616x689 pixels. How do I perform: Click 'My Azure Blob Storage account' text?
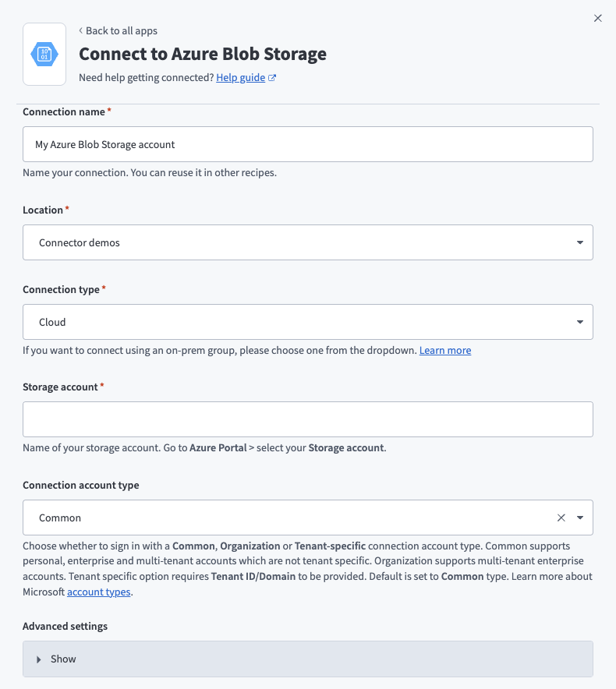click(106, 144)
